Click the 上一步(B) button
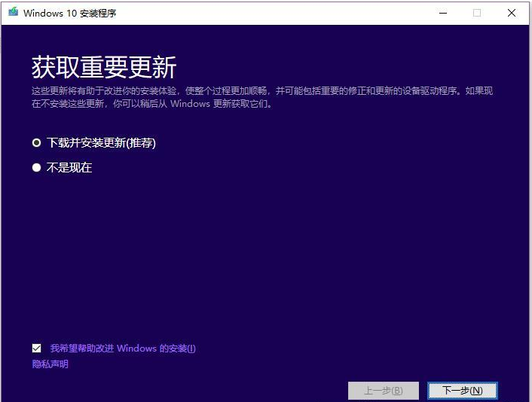 [384, 391]
